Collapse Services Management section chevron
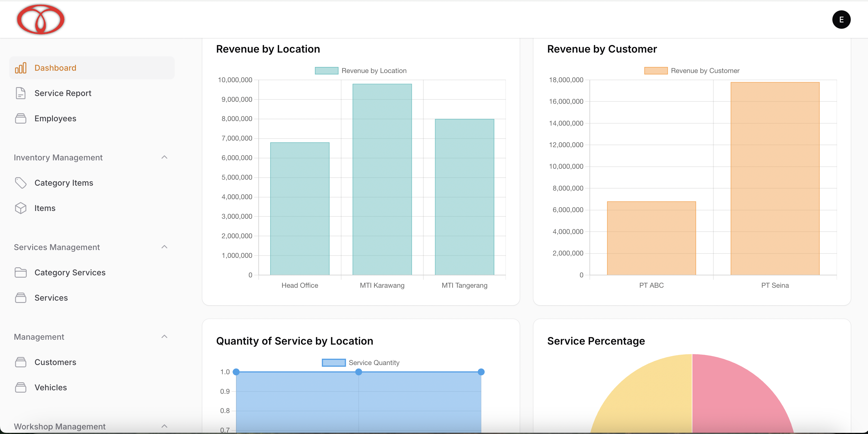The image size is (868, 434). click(164, 247)
